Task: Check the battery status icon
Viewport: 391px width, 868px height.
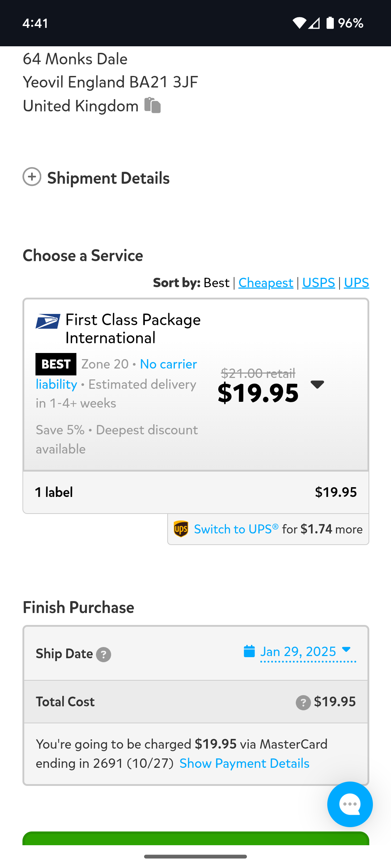Action: pyautogui.click(x=330, y=23)
